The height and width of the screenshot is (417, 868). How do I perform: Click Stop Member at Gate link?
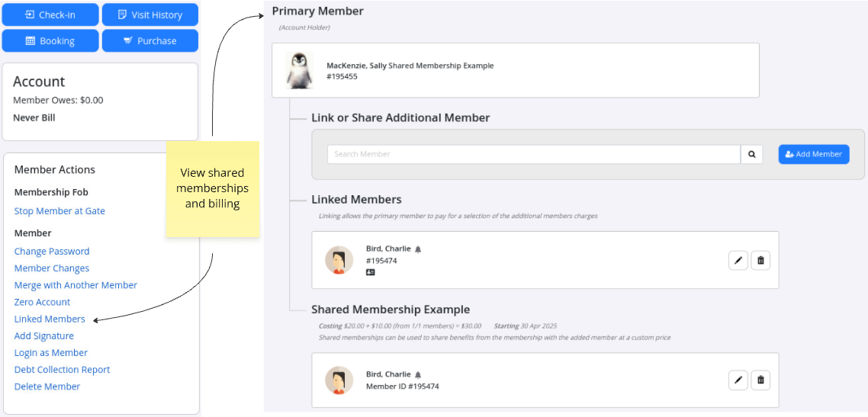coord(59,211)
